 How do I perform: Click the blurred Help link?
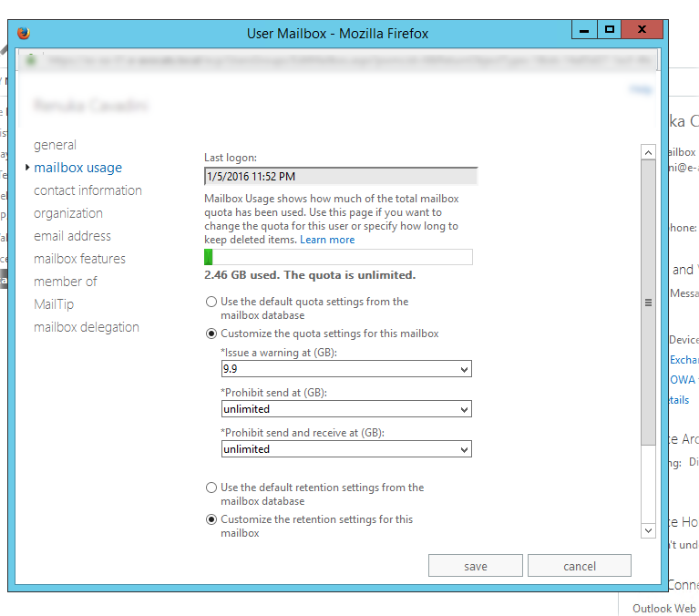click(x=641, y=89)
